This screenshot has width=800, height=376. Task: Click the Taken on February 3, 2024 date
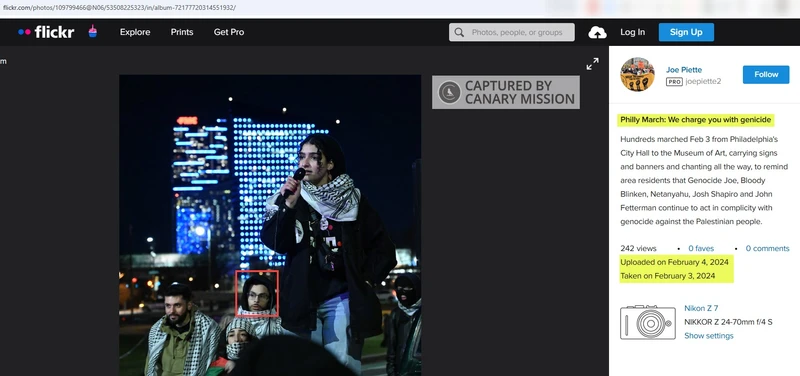[667, 276]
